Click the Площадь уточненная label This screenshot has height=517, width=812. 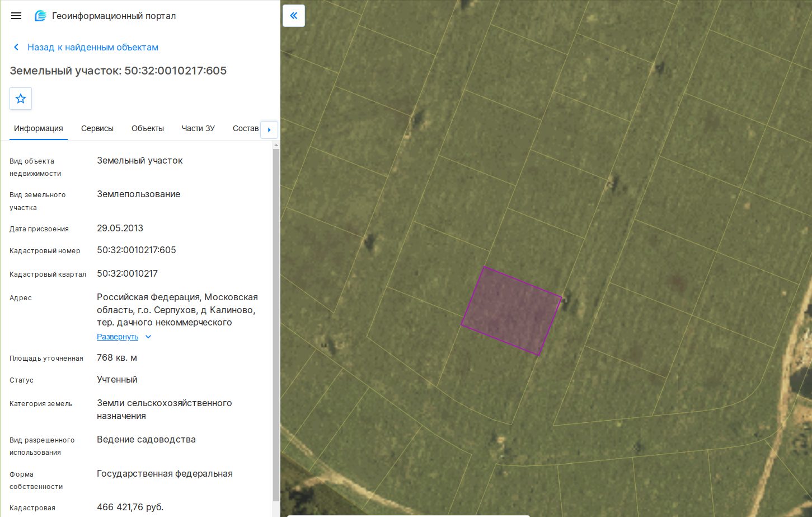[x=46, y=358]
